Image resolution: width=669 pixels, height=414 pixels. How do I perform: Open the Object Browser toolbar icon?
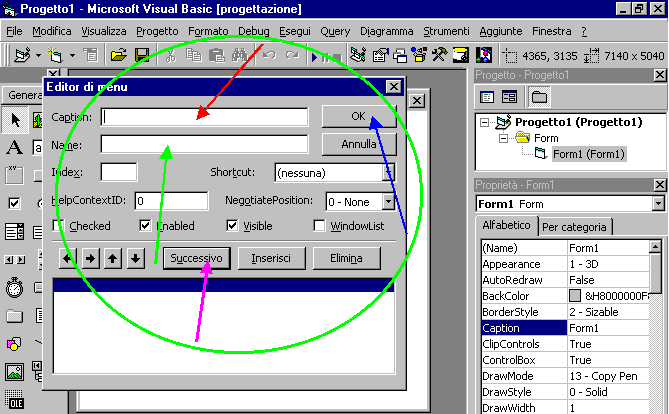420,55
